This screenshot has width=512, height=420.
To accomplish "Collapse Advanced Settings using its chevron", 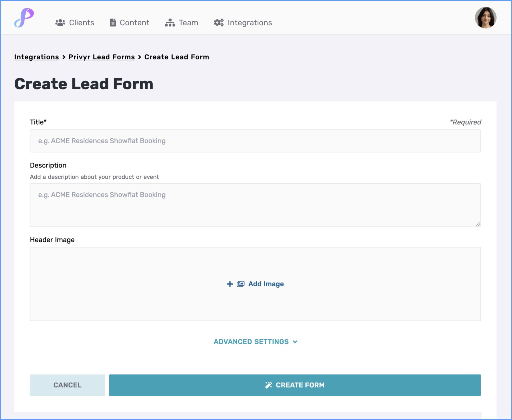I will tap(295, 342).
